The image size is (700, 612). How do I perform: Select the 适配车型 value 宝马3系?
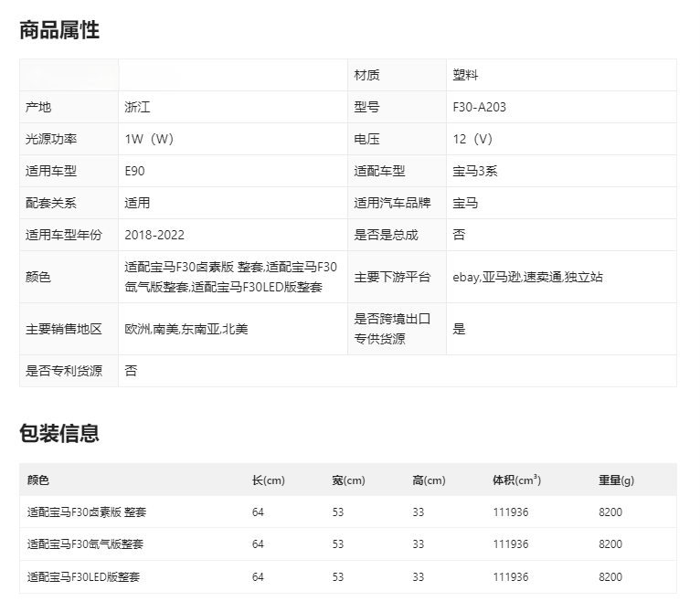pyautogui.click(x=475, y=171)
